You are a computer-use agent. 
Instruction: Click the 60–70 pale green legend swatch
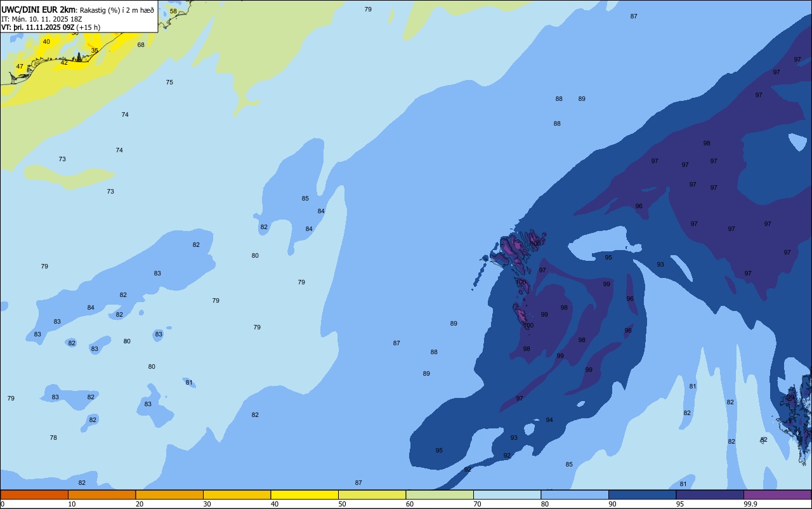[x=440, y=494]
